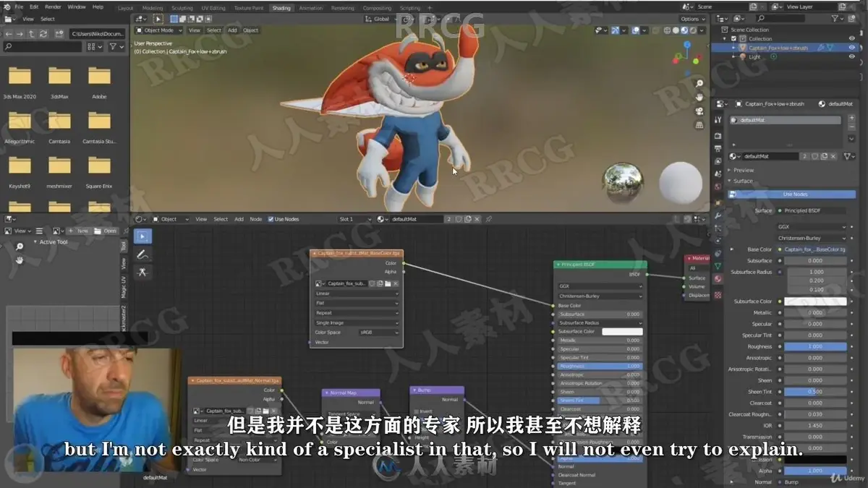Click the viewport zoom magnifier icon

tap(699, 84)
